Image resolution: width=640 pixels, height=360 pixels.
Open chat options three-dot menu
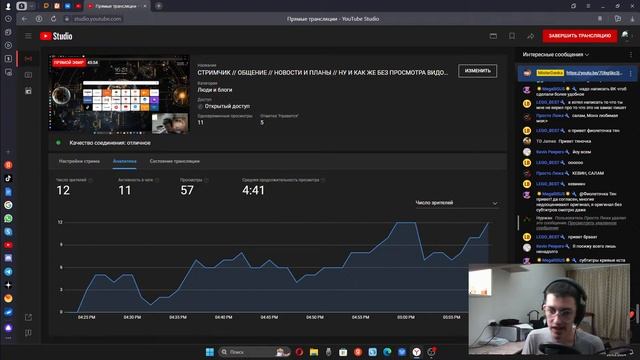[631, 54]
